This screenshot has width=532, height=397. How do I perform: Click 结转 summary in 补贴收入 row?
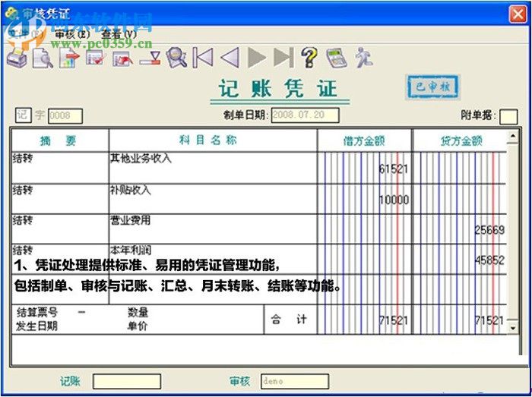[22, 190]
